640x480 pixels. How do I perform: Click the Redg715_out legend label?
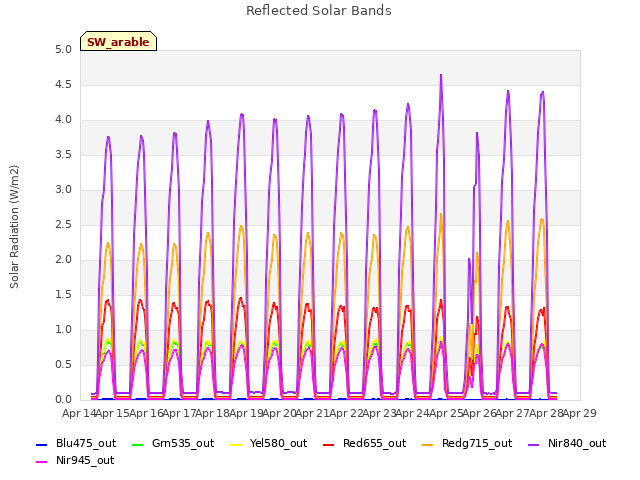pyautogui.click(x=477, y=443)
